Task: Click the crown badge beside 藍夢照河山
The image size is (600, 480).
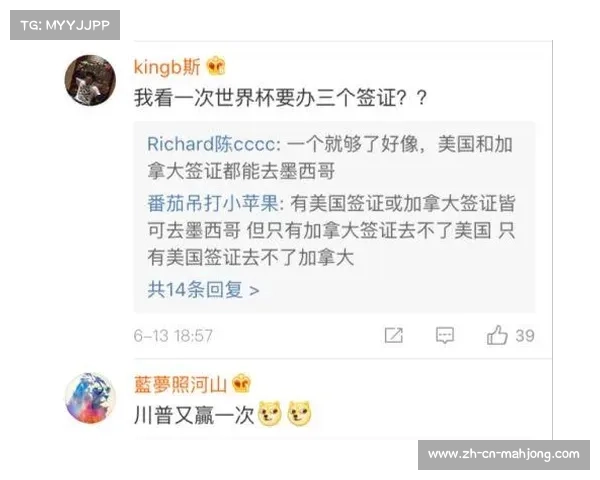Action: tap(241, 384)
